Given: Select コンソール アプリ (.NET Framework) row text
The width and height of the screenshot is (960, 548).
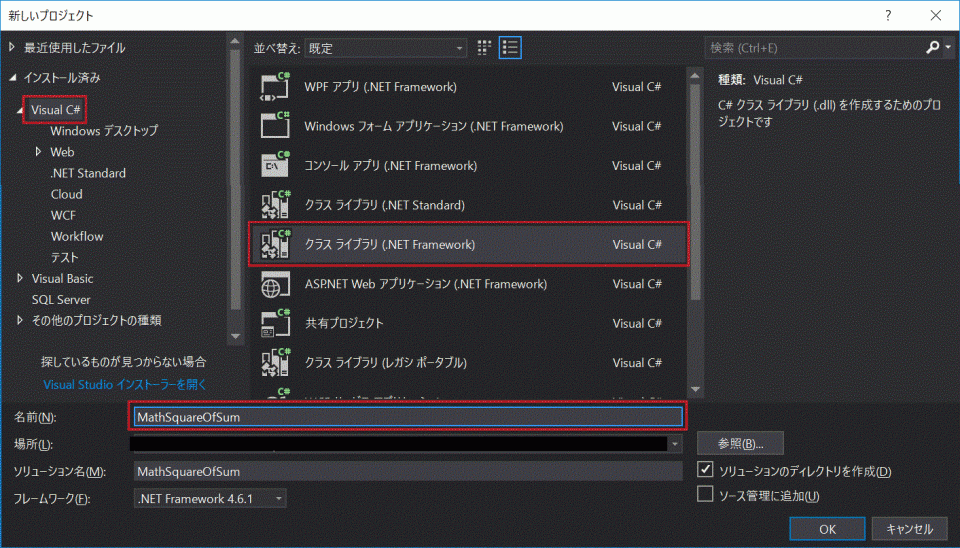Looking at the screenshot, I should [391, 165].
